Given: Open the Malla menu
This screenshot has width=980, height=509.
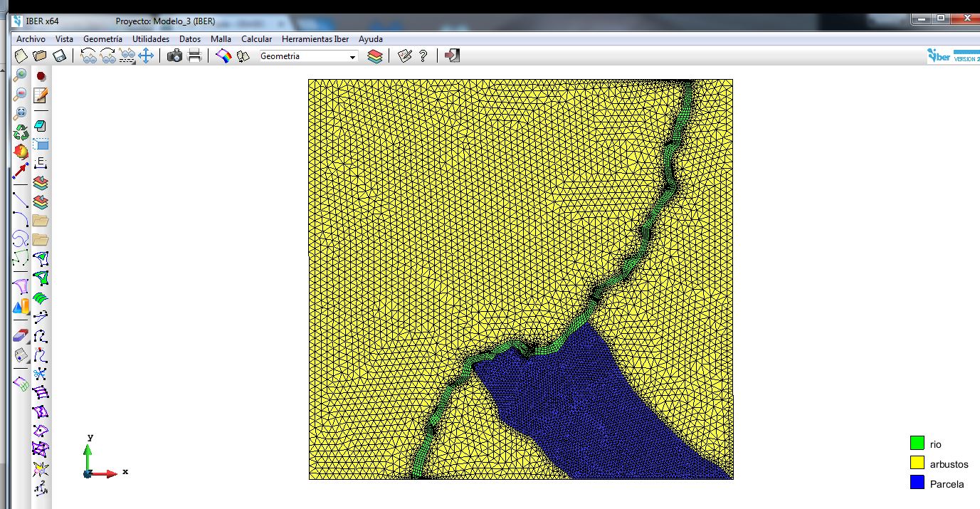Looking at the screenshot, I should click(x=221, y=39).
